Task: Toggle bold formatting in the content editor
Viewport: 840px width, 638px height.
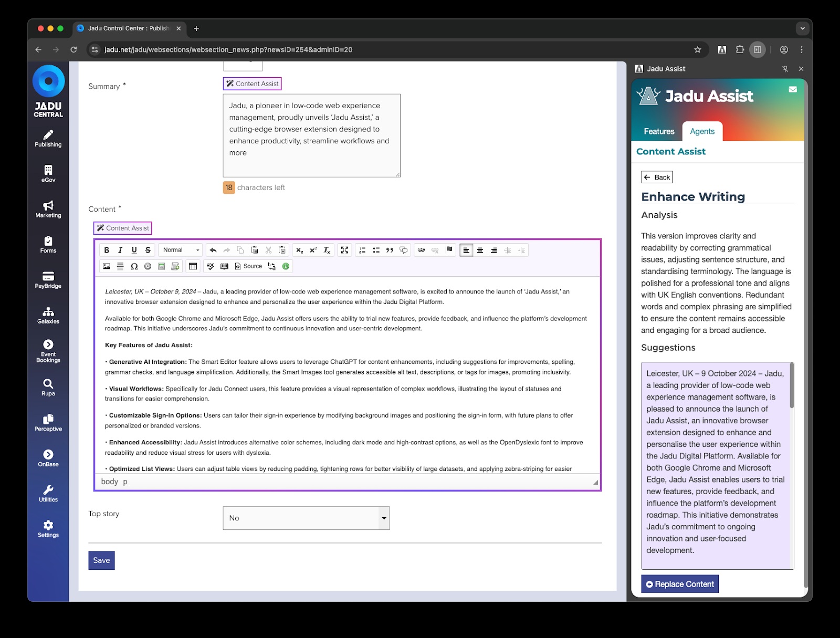Action: pyautogui.click(x=107, y=250)
